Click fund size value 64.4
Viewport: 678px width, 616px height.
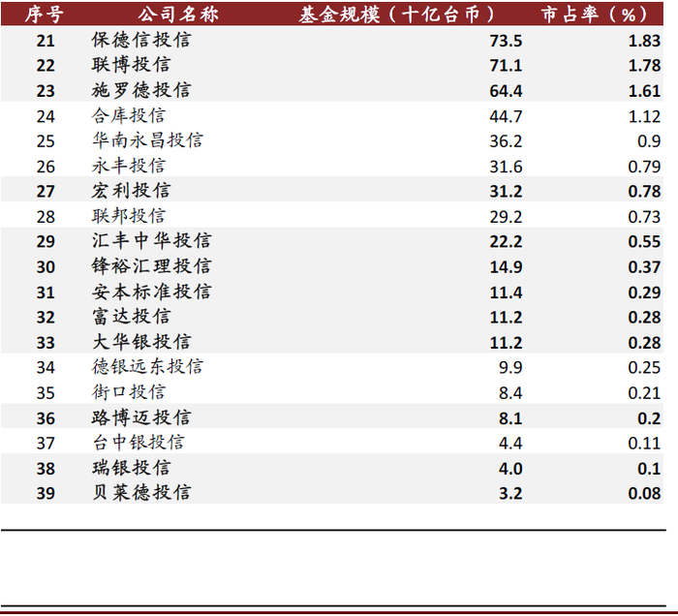[506, 91]
